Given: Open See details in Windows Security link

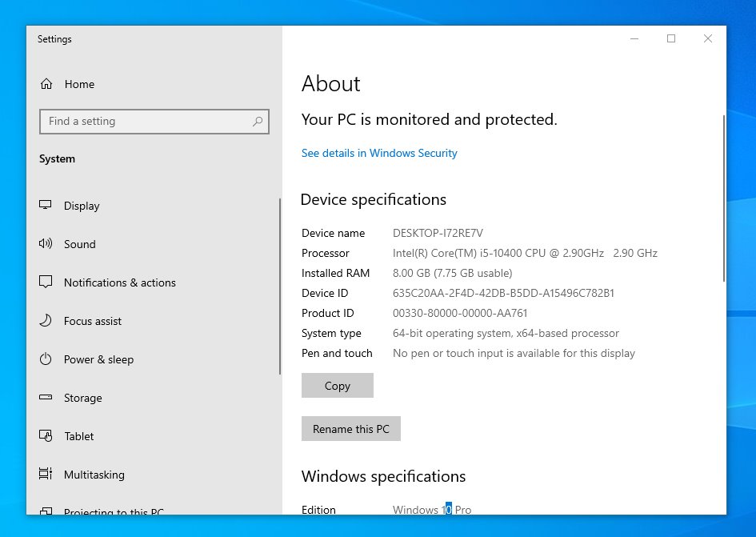Looking at the screenshot, I should [x=379, y=153].
